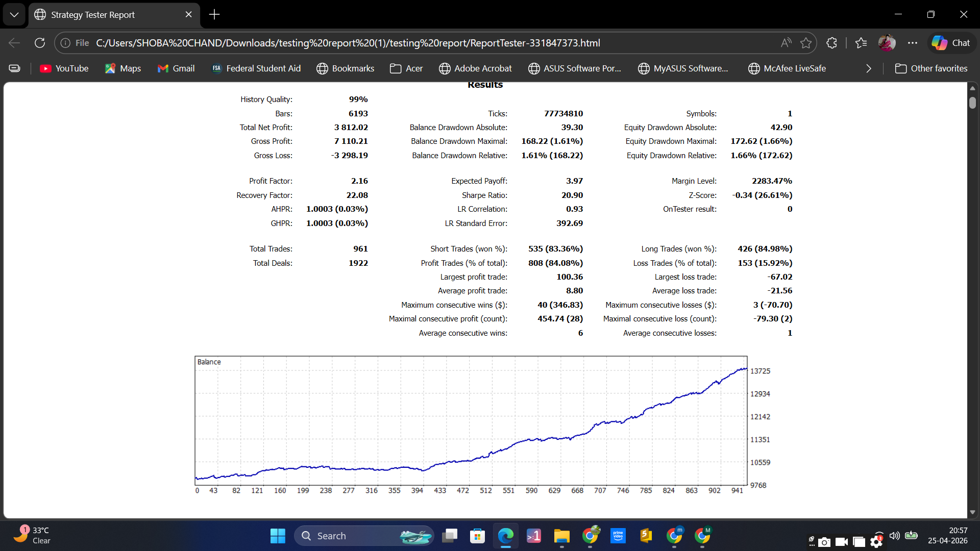980x551 pixels.
Task: Click Largest profit trade value 100.36
Action: [570, 277]
